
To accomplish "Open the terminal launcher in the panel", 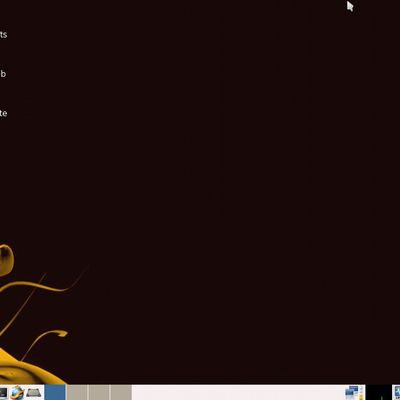I will (3, 393).
